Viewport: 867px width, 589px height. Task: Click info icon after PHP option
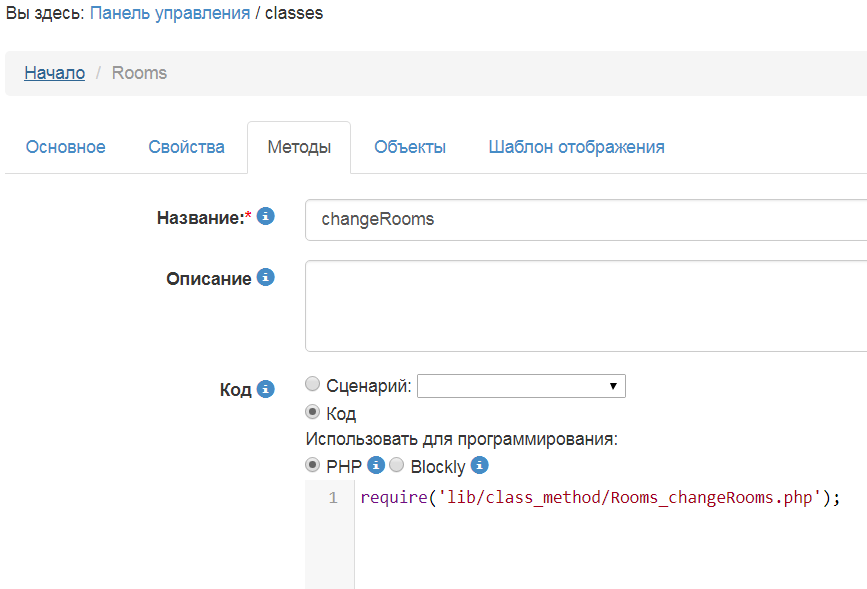376,465
